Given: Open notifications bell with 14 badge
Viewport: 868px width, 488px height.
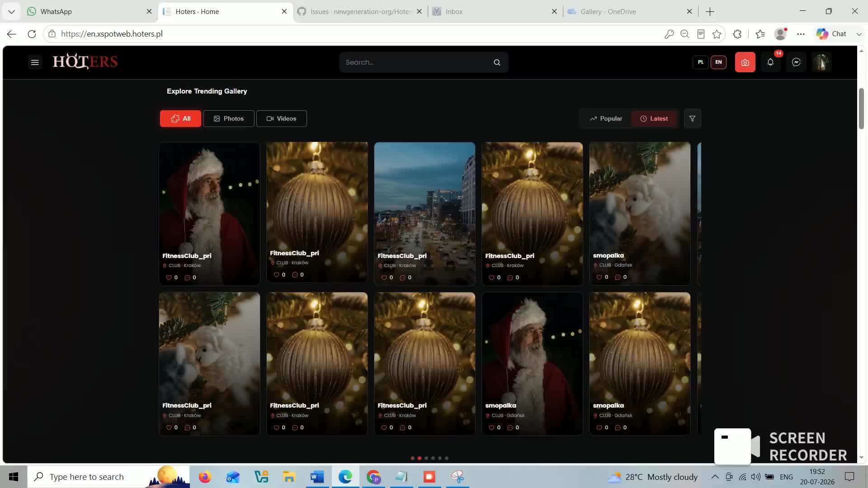Looking at the screenshot, I should 770,62.
